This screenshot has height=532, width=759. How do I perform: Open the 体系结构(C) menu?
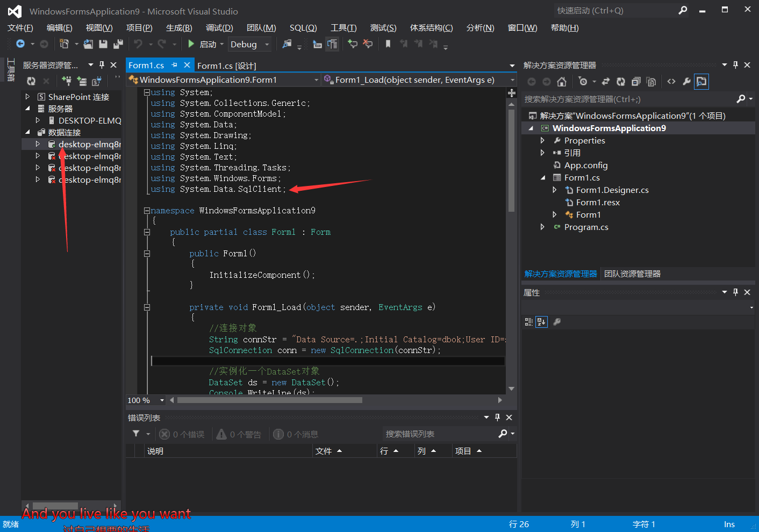(x=432, y=28)
